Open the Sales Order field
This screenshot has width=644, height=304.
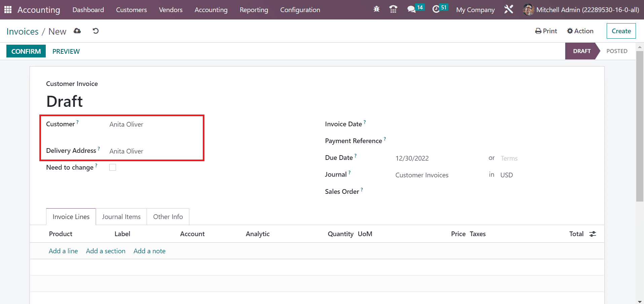(491, 192)
